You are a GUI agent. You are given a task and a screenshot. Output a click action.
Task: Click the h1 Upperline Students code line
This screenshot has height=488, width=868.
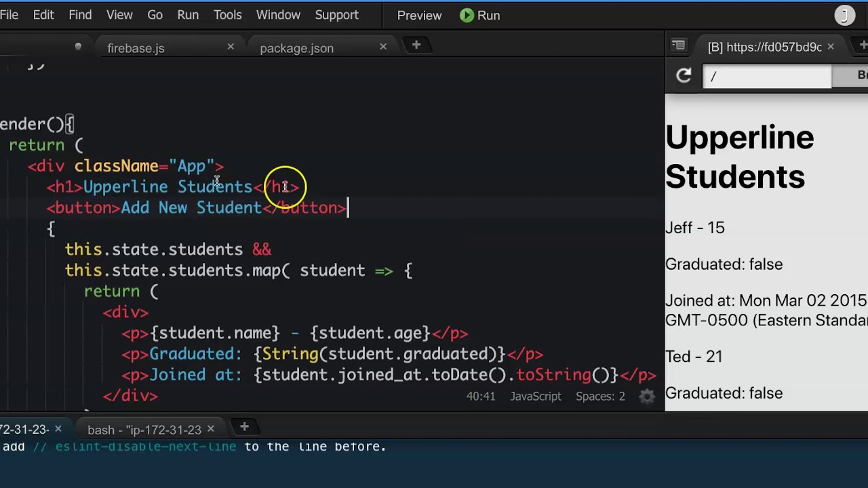click(173, 187)
